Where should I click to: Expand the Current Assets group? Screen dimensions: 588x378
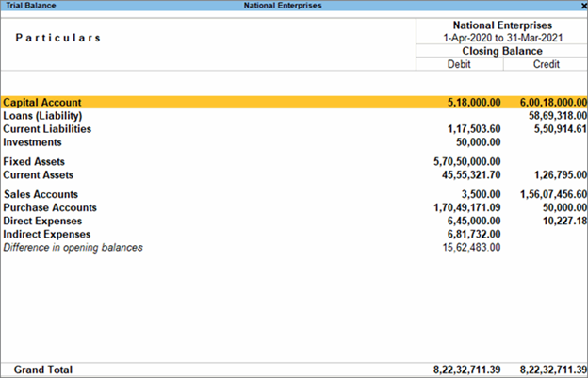click(x=38, y=175)
